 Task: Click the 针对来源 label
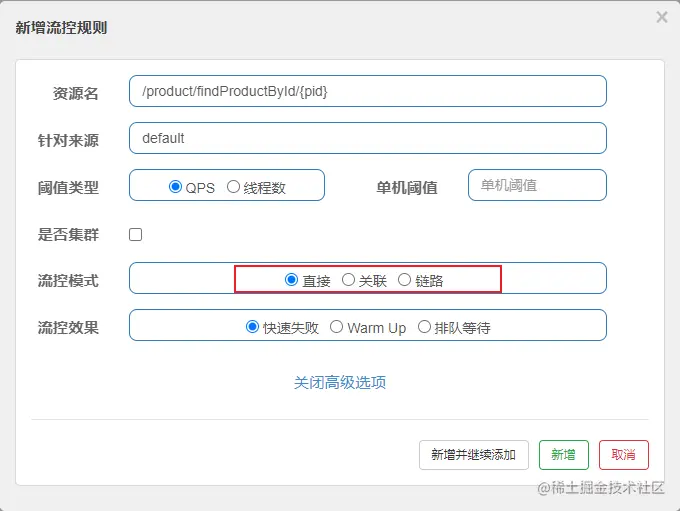tap(68, 140)
